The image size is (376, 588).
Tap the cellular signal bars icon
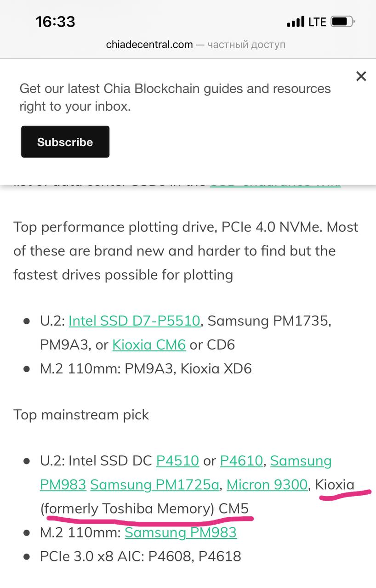click(296, 22)
